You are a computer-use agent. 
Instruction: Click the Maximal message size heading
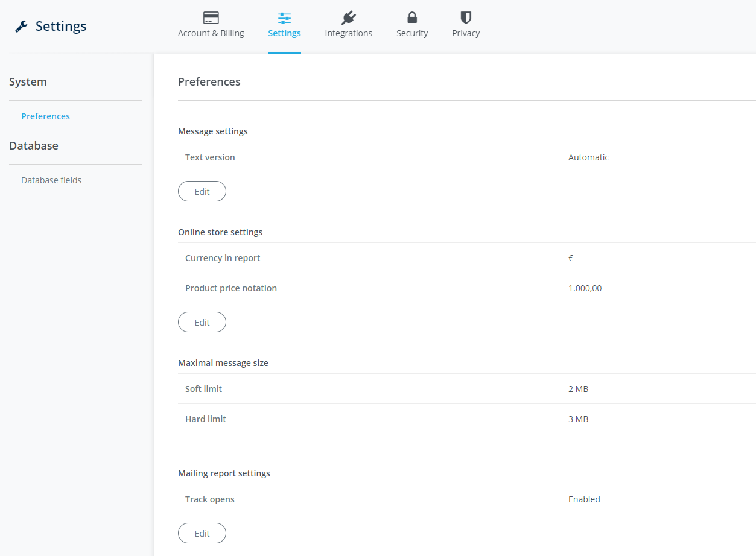(x=223, y=362)
